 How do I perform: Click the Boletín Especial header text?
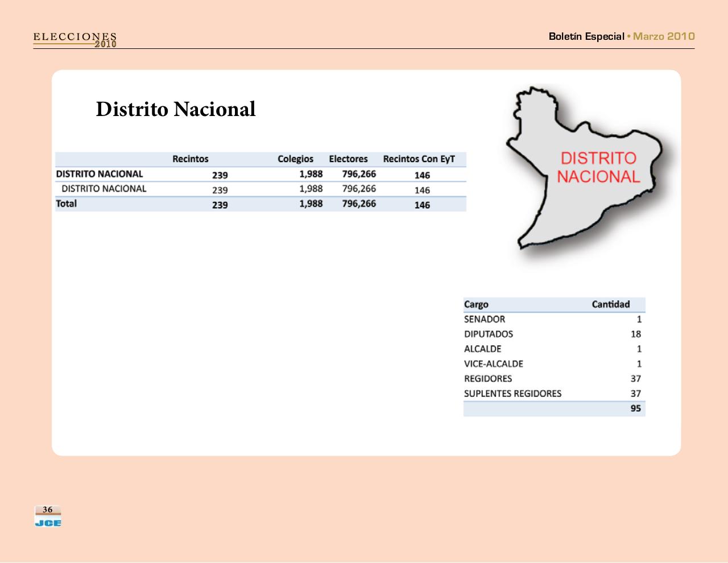tap(587, 36)
